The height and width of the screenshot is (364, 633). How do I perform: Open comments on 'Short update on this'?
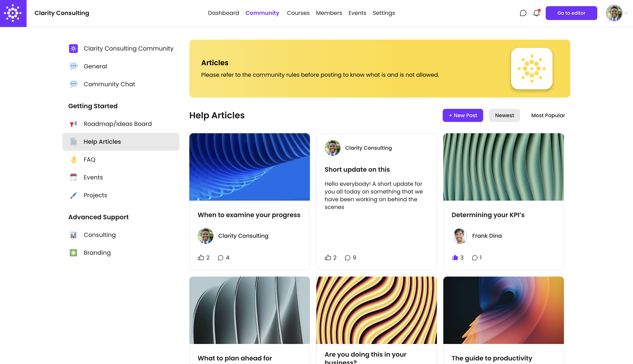(347, 258)
